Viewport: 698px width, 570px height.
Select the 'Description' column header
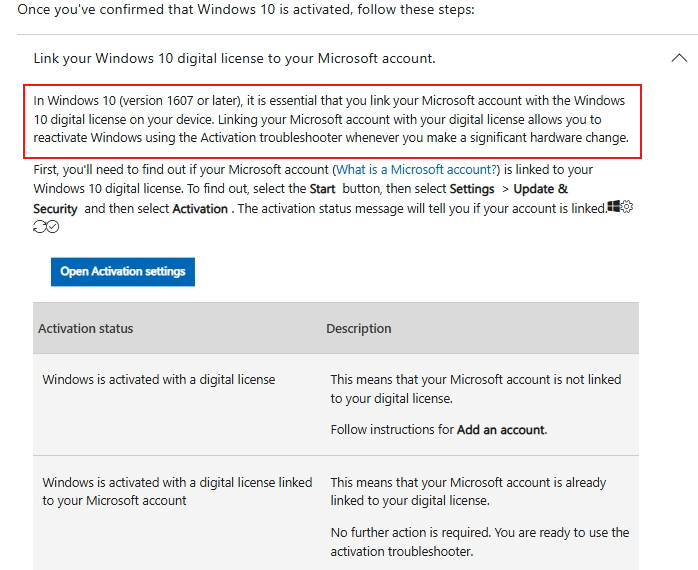[359, 329]
